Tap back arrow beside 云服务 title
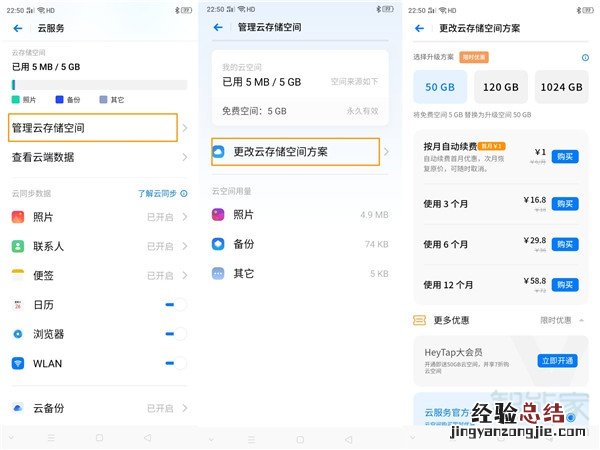Viewport: 600px width, 450px height. pyautogui.click(x=18, y=29)
